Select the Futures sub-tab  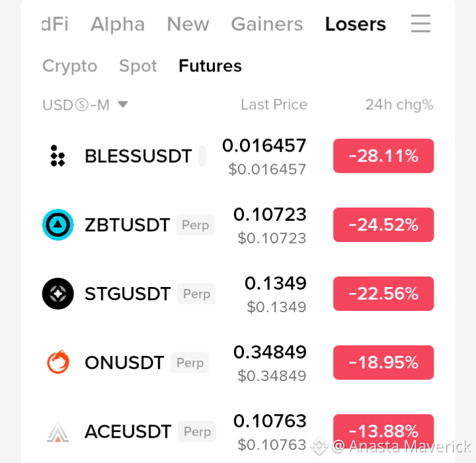pos(210,65)
